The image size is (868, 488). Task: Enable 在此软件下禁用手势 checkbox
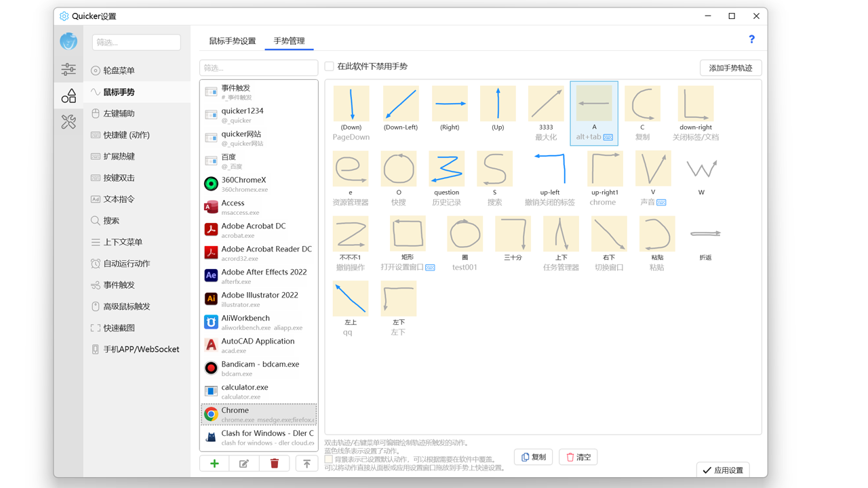point(329,66)
